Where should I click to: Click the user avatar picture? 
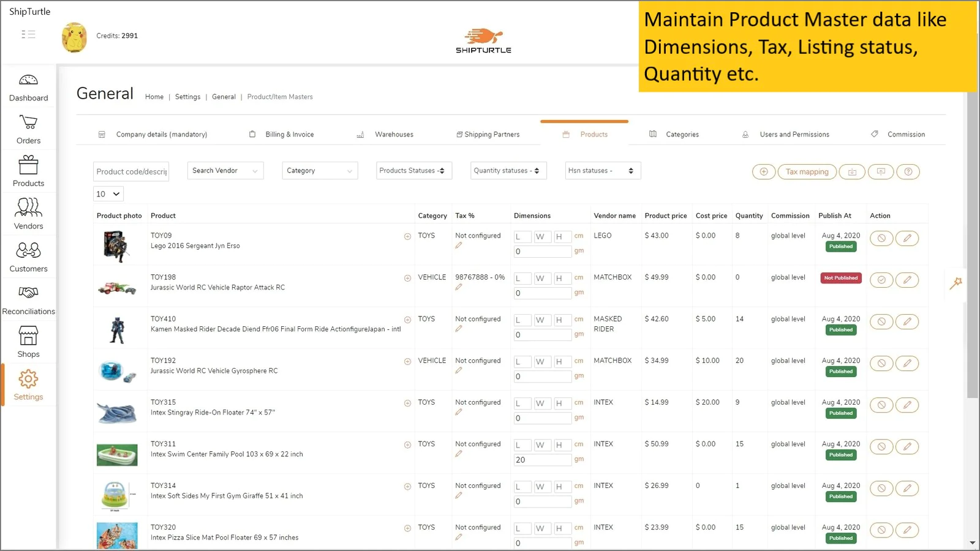[x=74, y=37]
